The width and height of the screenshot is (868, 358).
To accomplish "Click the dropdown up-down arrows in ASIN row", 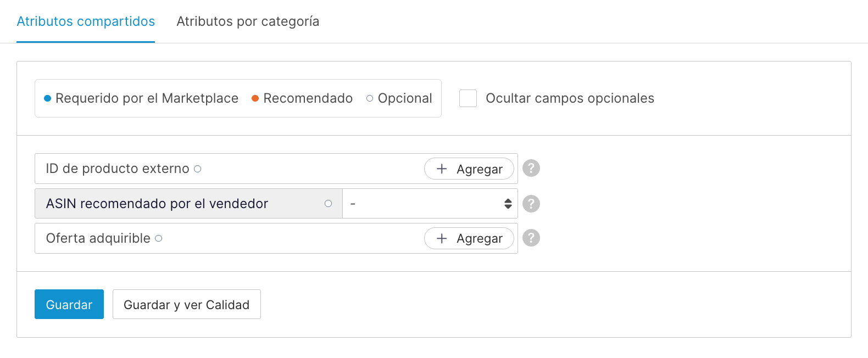I will click(508, 204).
